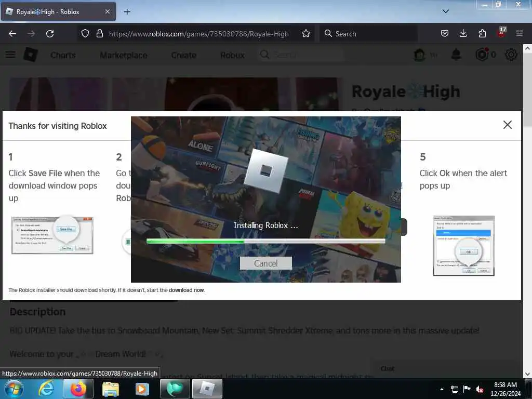This screenshot has height=399, width=532.
Task: Click the page scrollbar up arrow
Action: click(x=527, y=48)
